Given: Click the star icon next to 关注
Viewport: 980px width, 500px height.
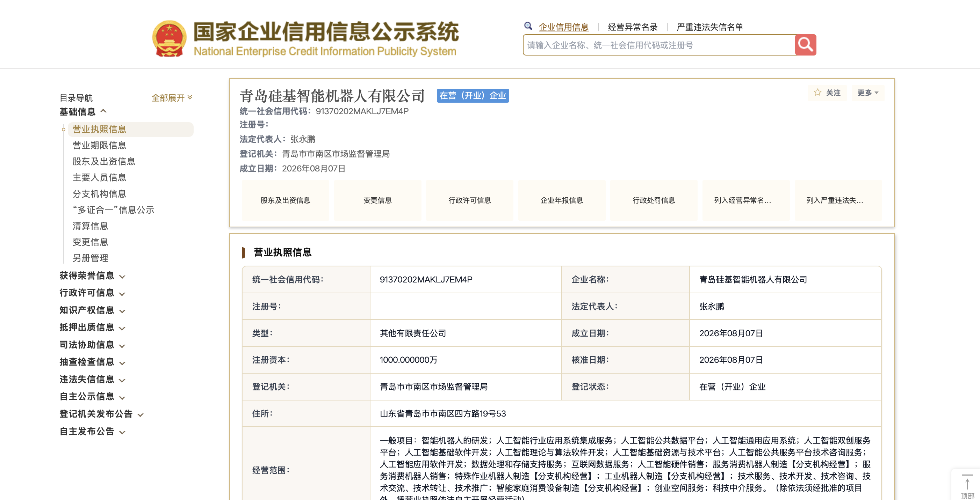Looking at the screenshot, I should (817, 93).
